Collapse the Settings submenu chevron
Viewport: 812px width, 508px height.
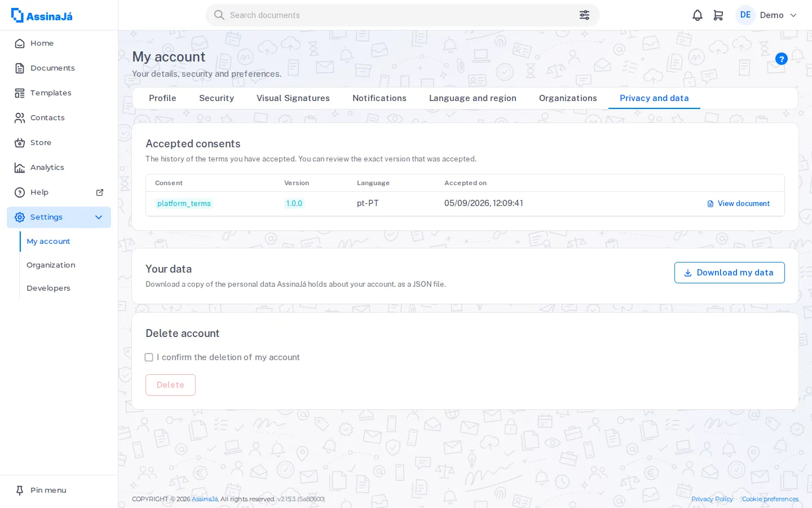(99, 217)
